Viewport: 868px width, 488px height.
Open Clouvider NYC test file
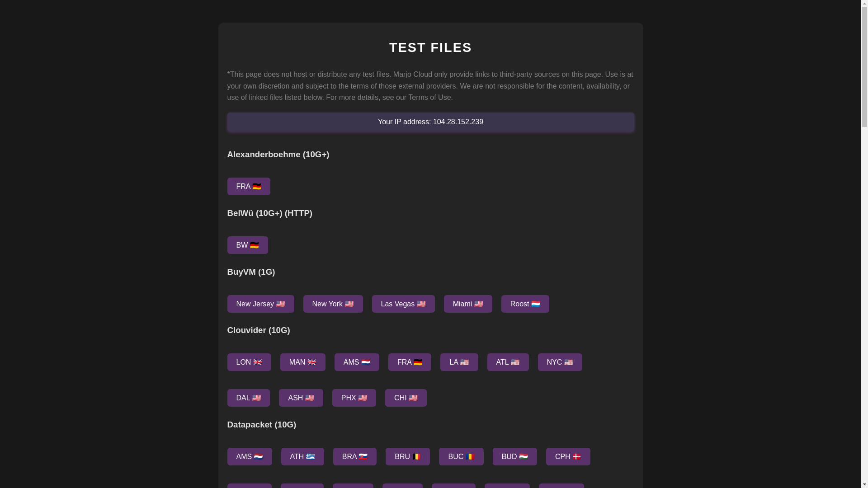click(560, 362)
